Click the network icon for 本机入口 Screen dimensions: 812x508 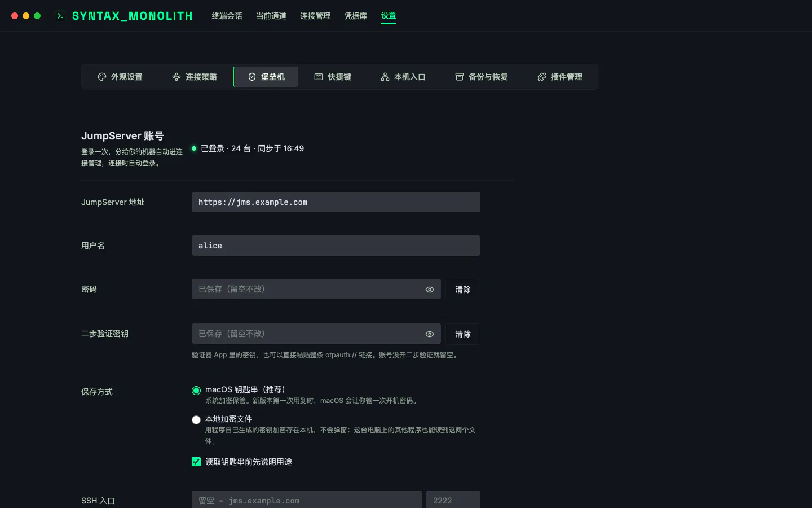coord(385,77)
